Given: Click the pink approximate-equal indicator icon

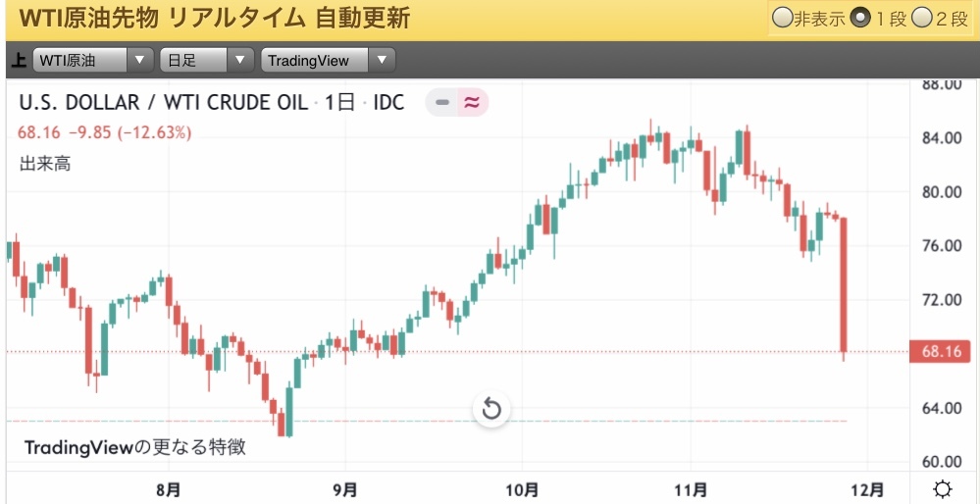Looking at the screenshot, I should [x=472, y=102].
